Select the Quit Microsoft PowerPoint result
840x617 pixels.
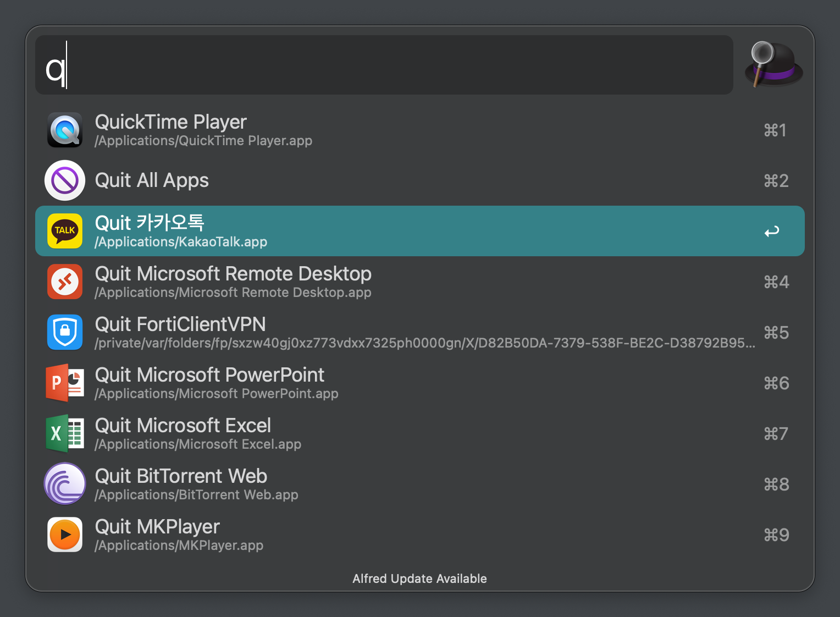point(420,383)
